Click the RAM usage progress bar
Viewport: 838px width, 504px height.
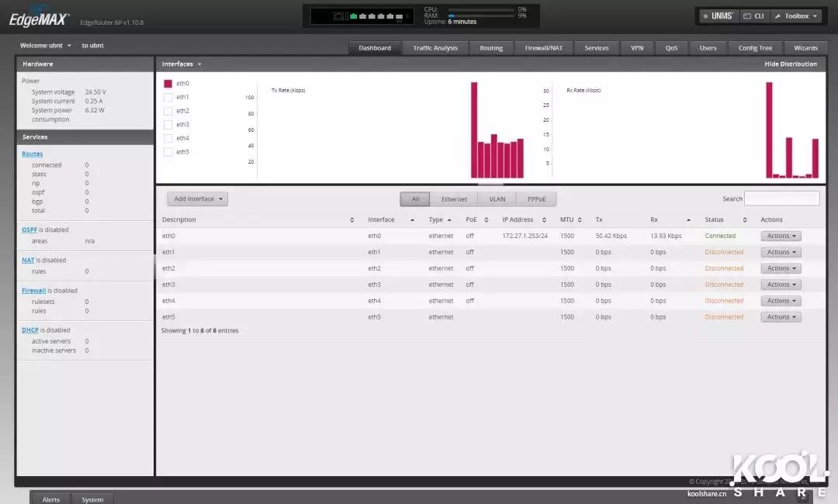pyautogui.click(x=481, y=16)
